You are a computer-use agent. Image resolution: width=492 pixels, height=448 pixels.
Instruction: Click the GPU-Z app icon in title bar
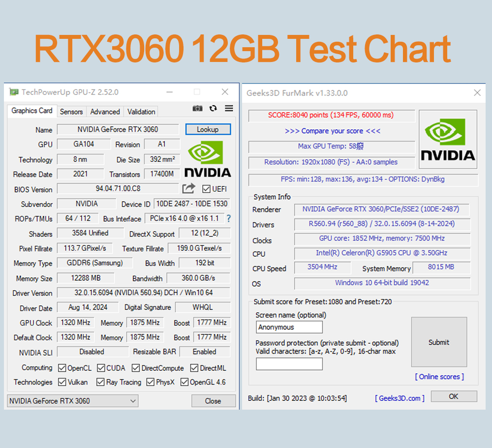[13, 92]
